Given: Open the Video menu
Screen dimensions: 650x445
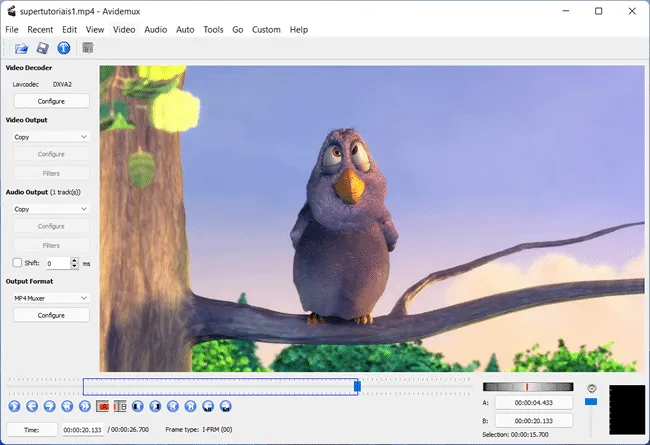Looking at the screenshot, I should (x=124, y=29).
